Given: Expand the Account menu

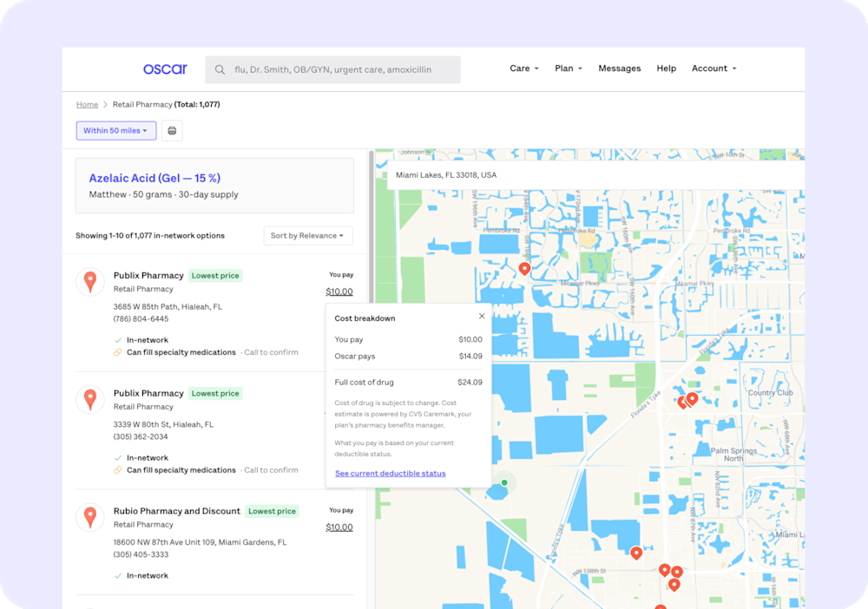Looking at the screenshot, I should click(714, 69).
